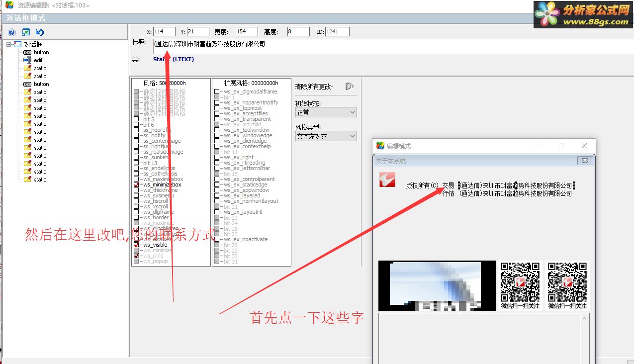Image resolution: width=634 pixels, height=364 pixels.
Task: Enable ws_ex_noactivate checkbox
Action: tap(217, 239)
